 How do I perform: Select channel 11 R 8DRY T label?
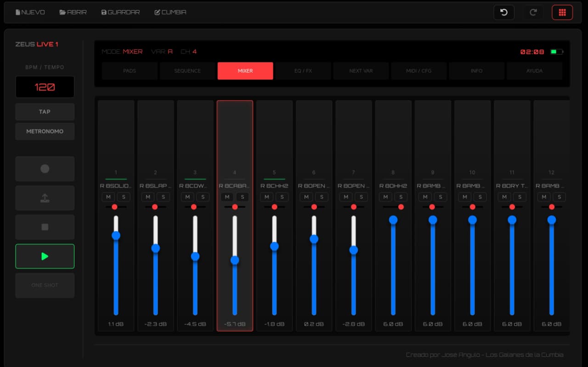pyautogui.click(x=512, y=186)
